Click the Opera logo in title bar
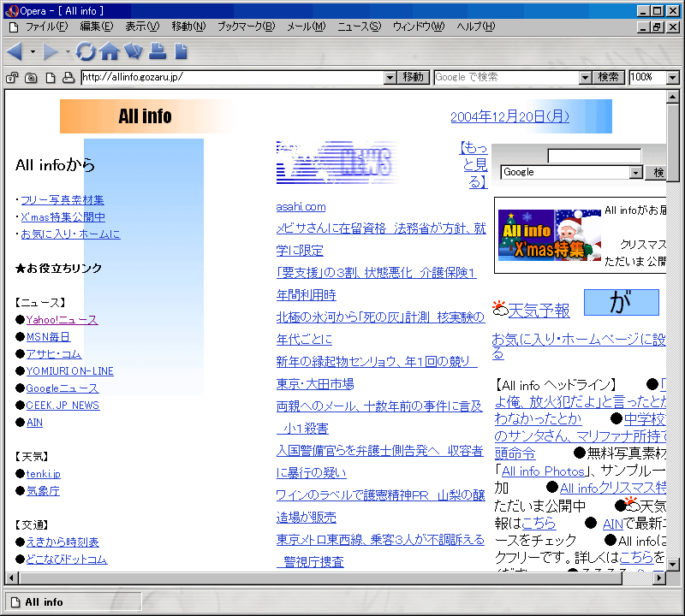 12,11
